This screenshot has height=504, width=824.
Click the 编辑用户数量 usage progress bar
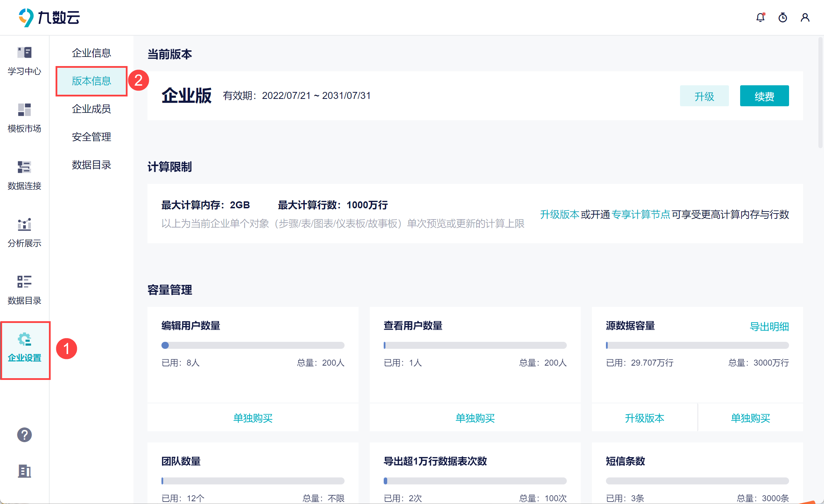point(253,345)
